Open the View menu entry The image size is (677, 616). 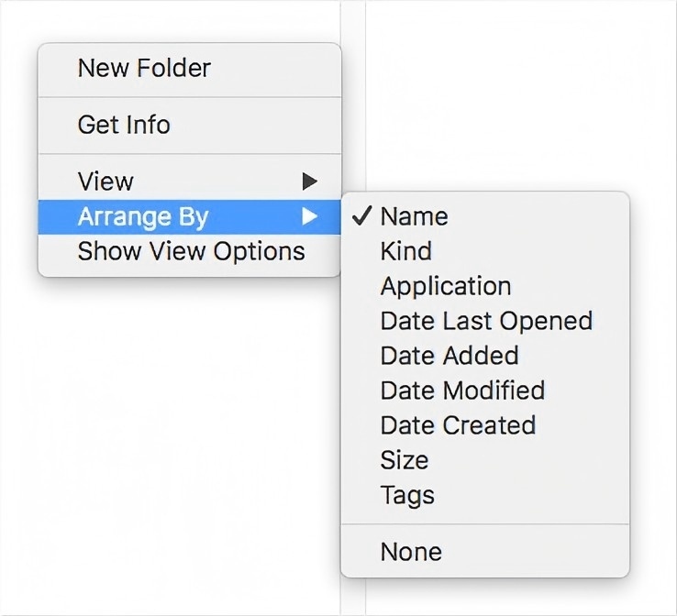coord(105,181)
